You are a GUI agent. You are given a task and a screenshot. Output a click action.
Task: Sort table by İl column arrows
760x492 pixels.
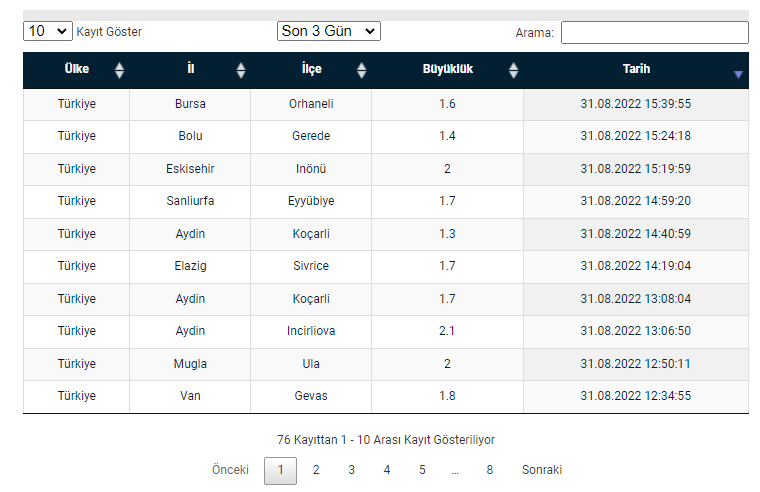[x=241, y=70]
